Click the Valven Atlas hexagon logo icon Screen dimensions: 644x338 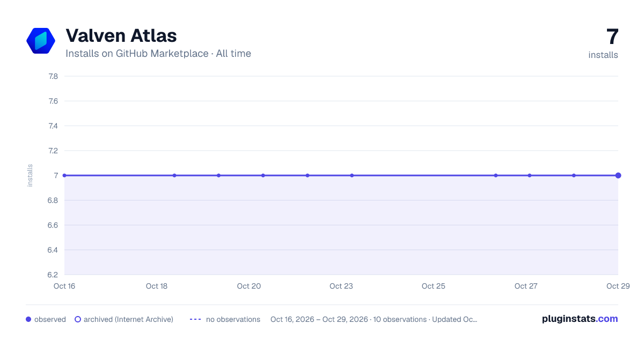[41, 41]
